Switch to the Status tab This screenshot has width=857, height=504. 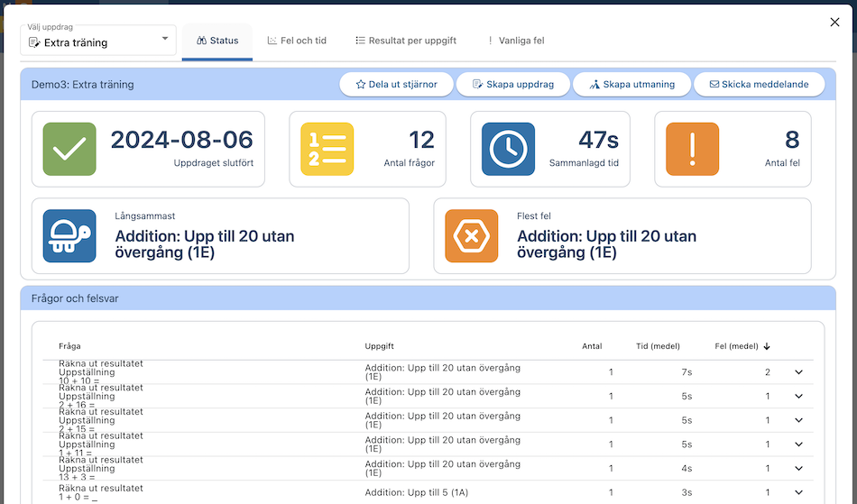[217, 41]
